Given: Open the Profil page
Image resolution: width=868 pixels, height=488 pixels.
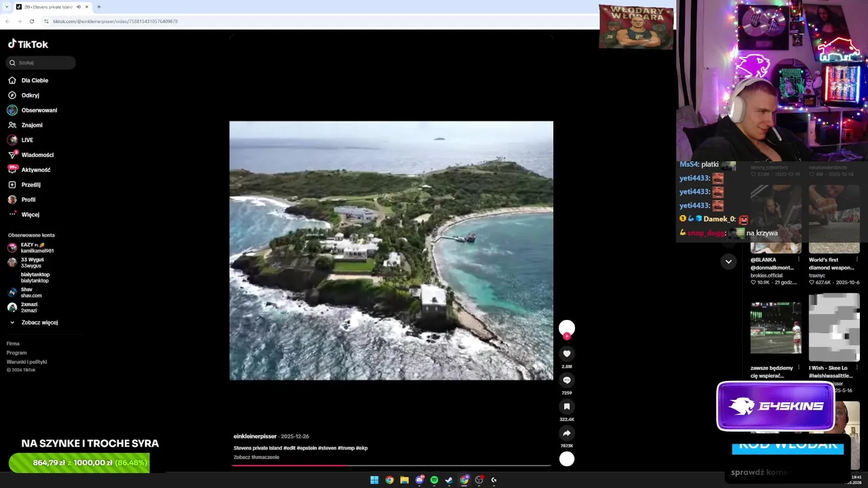Looking at the screenshot, I should tap(22, 199).
